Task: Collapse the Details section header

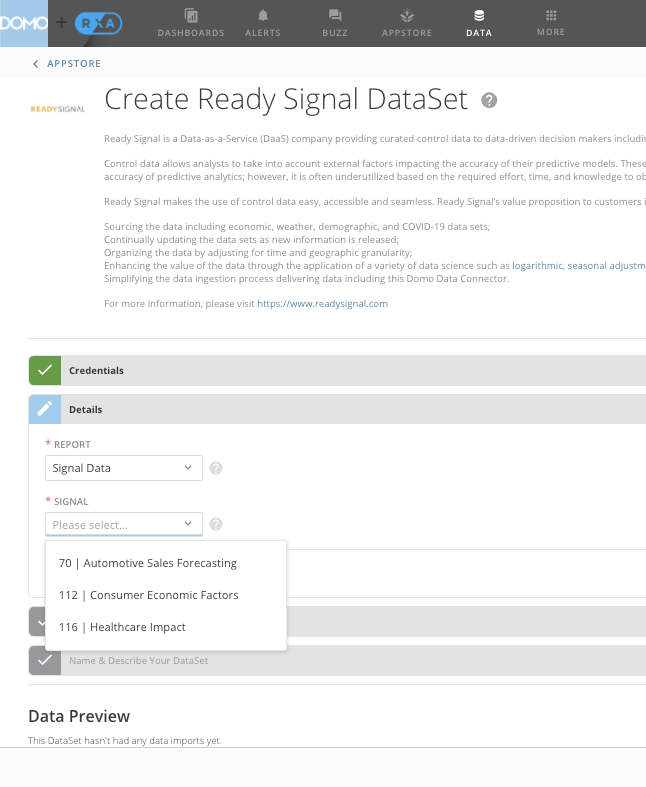Action: (x=85, y=410)
